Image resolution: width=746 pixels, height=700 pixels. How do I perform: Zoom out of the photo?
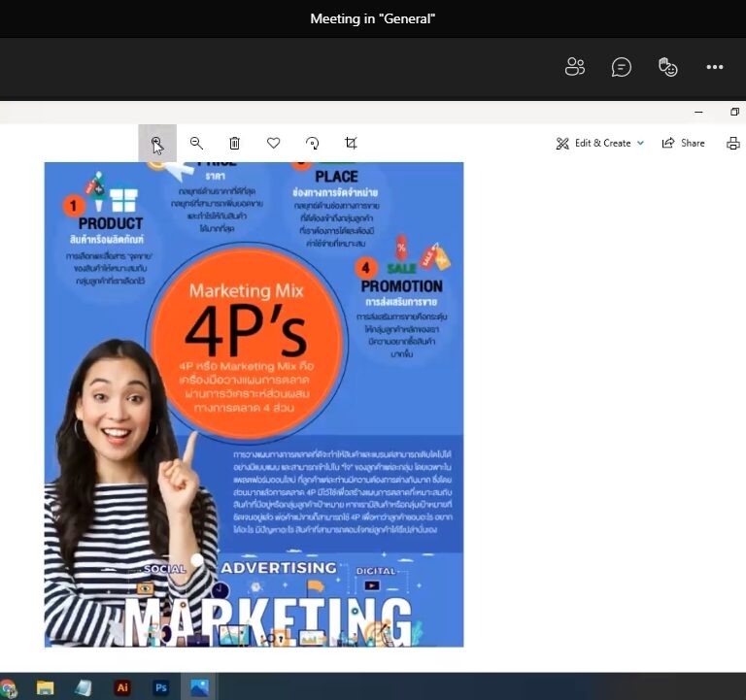196,143
